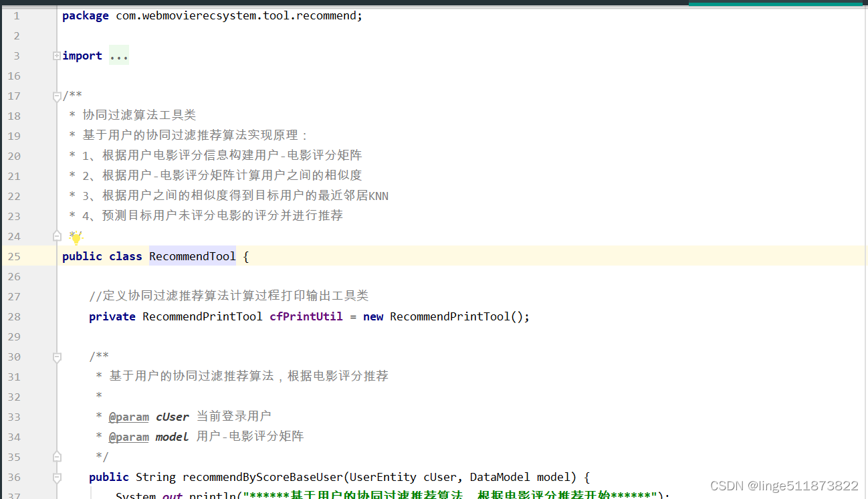
Task: Collapse class Javadoc comment starting line 17
Action: click(x=57, y=96)
